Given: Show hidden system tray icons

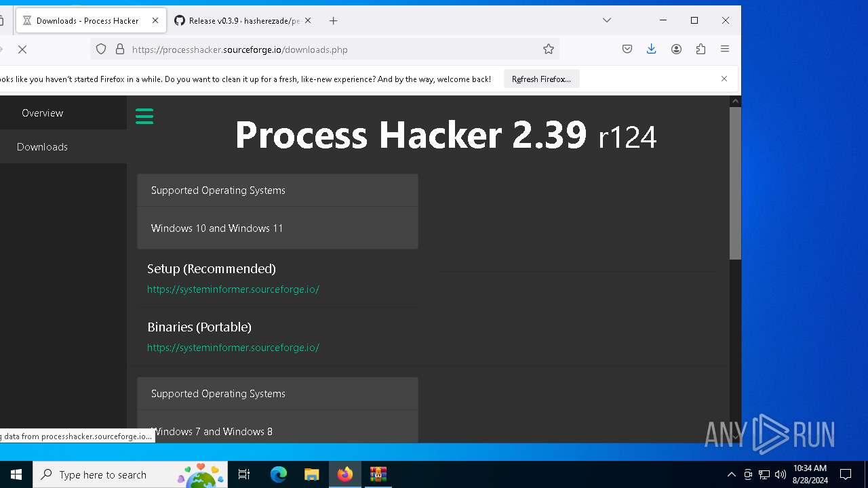Looking at the screenshot, I should (x=731, y=474).
